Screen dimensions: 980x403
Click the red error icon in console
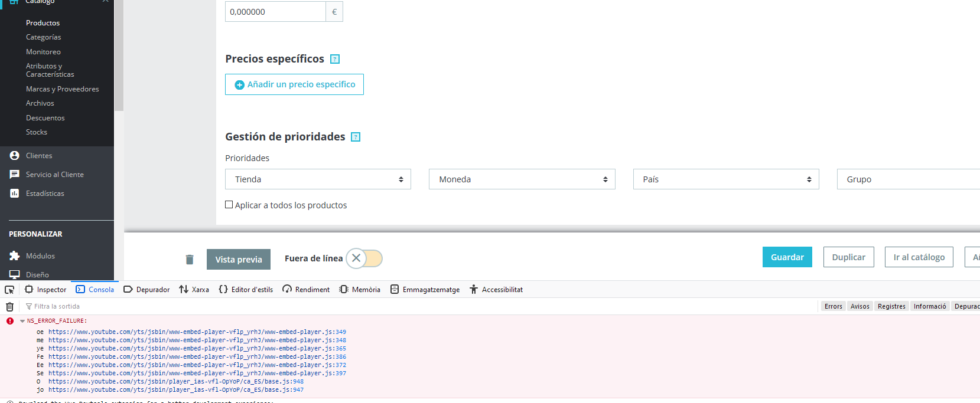click(x=10, y=321)
